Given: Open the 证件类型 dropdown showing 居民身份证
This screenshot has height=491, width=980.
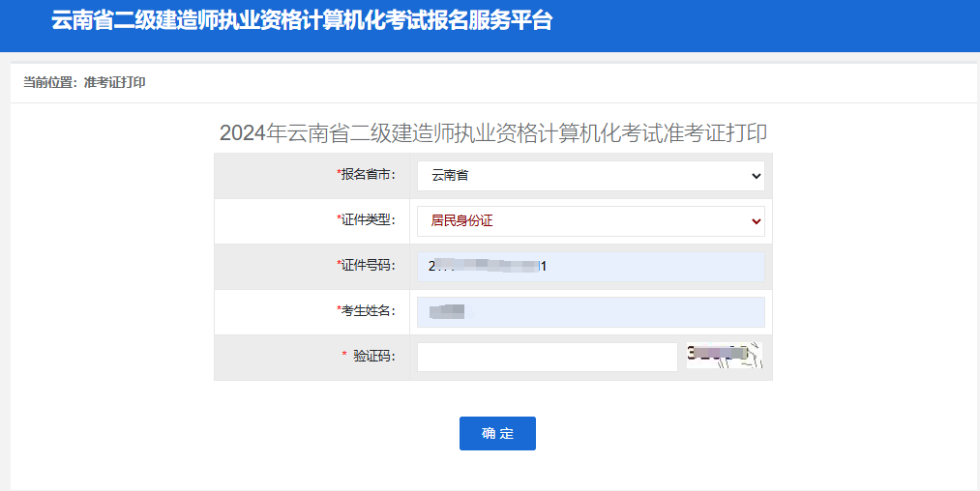Looking at the screenshot, I should (591, 221).
